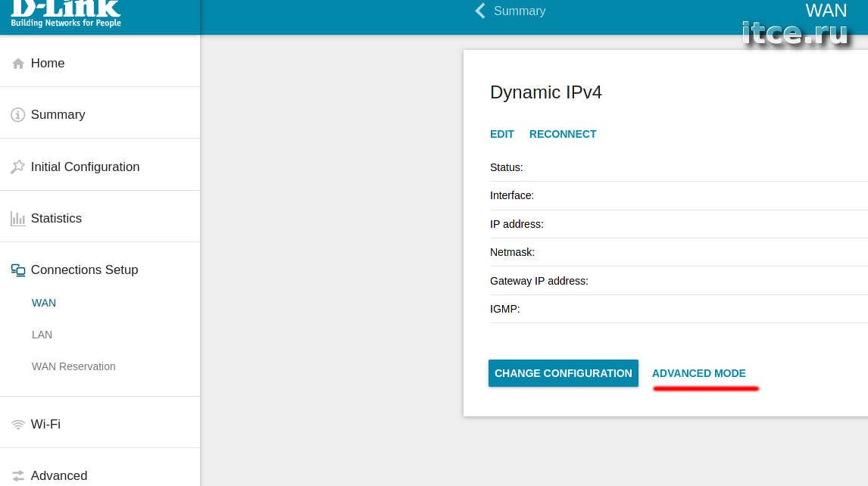Click the D-Link logo
Screen dimensions: 868x486
[x=66, y=14]
